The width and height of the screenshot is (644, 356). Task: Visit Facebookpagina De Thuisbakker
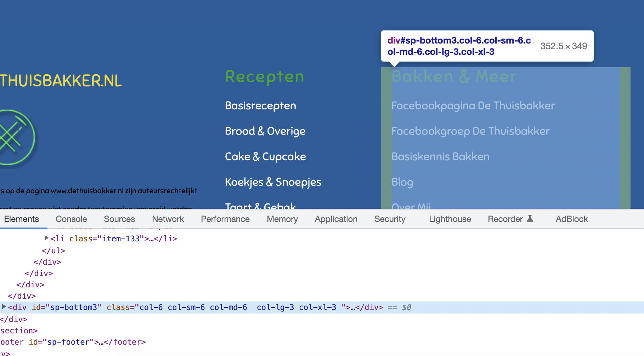pyautogui.click(x=473, y=105)
